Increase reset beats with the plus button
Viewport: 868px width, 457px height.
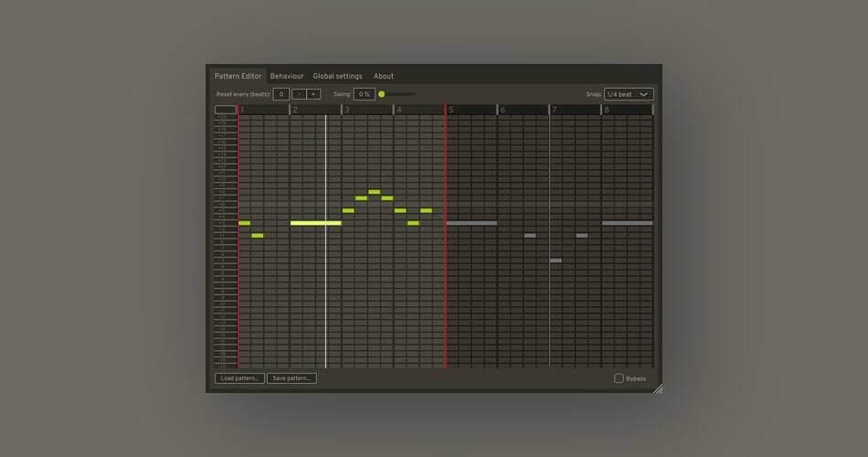pos(313,94)
